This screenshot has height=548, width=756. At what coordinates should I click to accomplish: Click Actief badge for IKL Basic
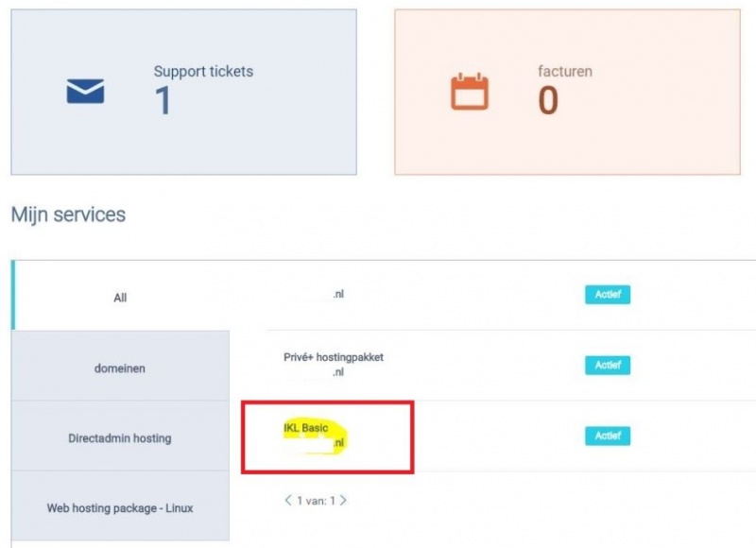click(x=608, y=436)
